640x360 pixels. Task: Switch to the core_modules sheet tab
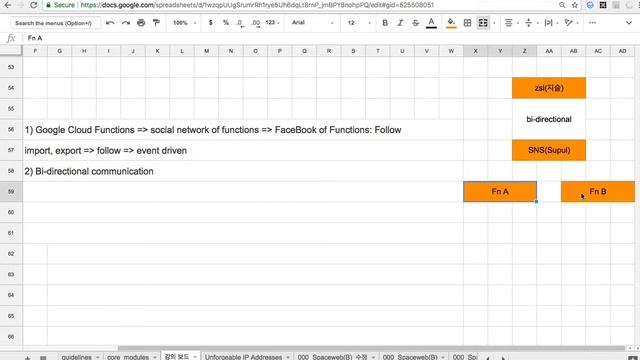coord(128,357)
